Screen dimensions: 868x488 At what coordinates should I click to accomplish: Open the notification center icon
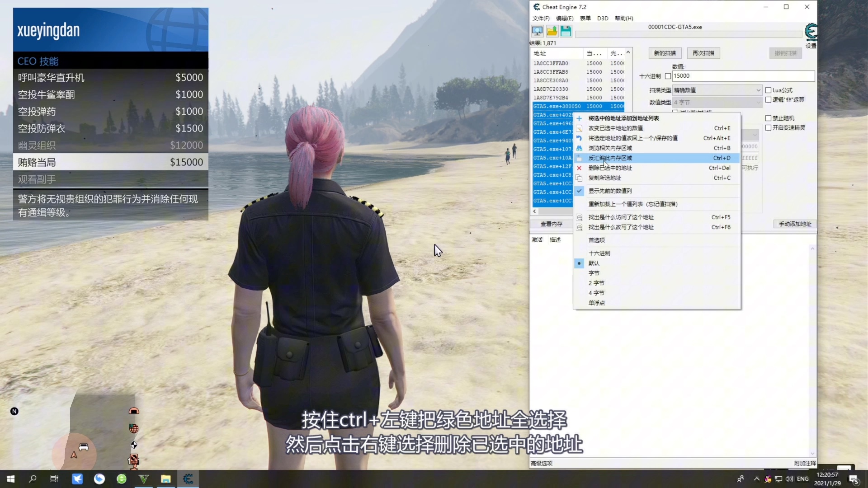(854, 479)
